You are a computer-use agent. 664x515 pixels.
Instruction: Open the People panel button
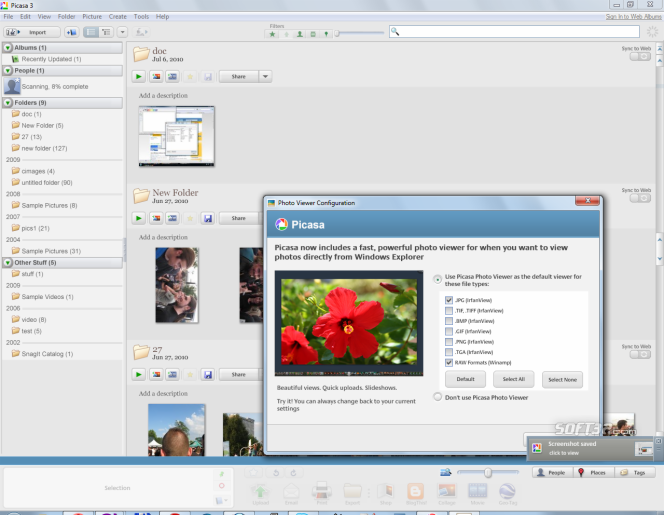(x=552, y=473)
